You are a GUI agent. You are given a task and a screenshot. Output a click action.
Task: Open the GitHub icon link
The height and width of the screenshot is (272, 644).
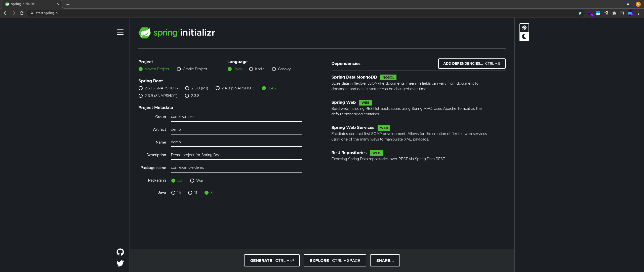click(x=120, y=252)
